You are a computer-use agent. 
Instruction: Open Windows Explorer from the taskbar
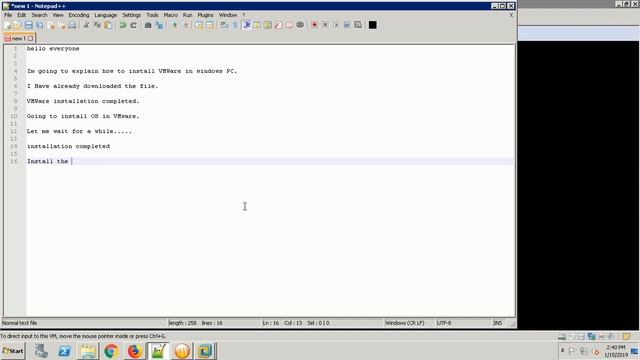[88, 351]
